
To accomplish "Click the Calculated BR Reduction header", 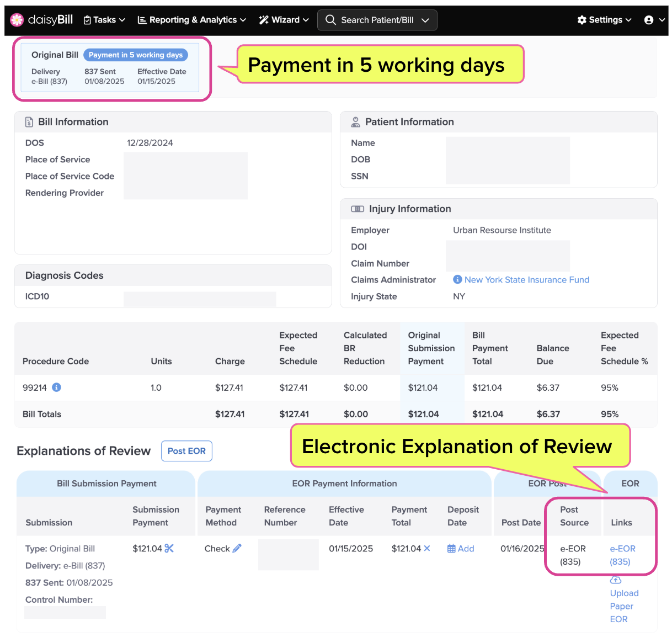I will pos(364,348).
